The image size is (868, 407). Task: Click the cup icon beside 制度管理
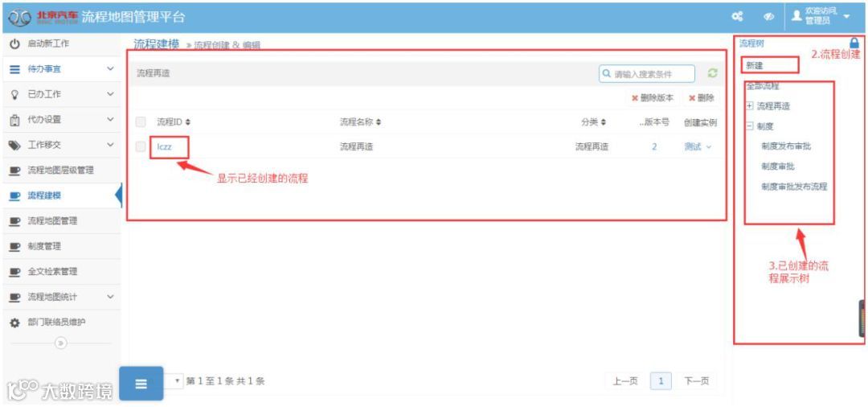click(15, 247)
